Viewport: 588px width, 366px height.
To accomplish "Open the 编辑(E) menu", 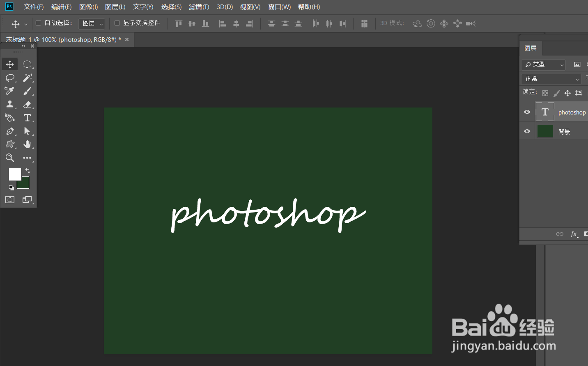I will [x=61, y=7].
